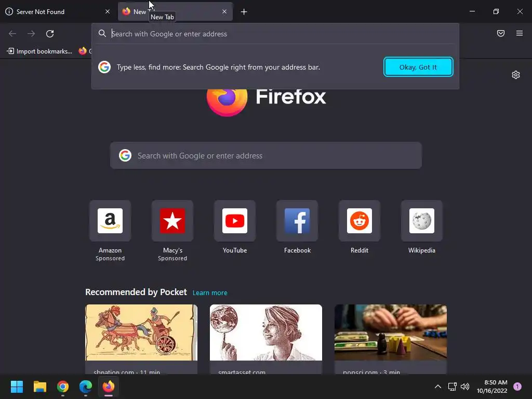
Task: Open the popsci.com board game story
Action: point(391,332)
